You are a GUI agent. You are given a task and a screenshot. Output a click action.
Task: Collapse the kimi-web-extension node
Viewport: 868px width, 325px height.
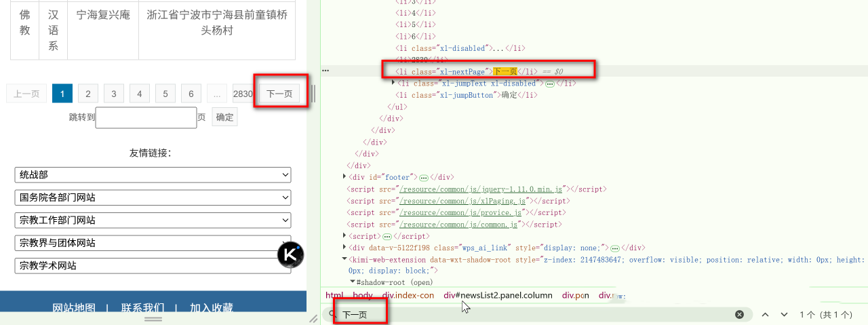coord(345,259)
